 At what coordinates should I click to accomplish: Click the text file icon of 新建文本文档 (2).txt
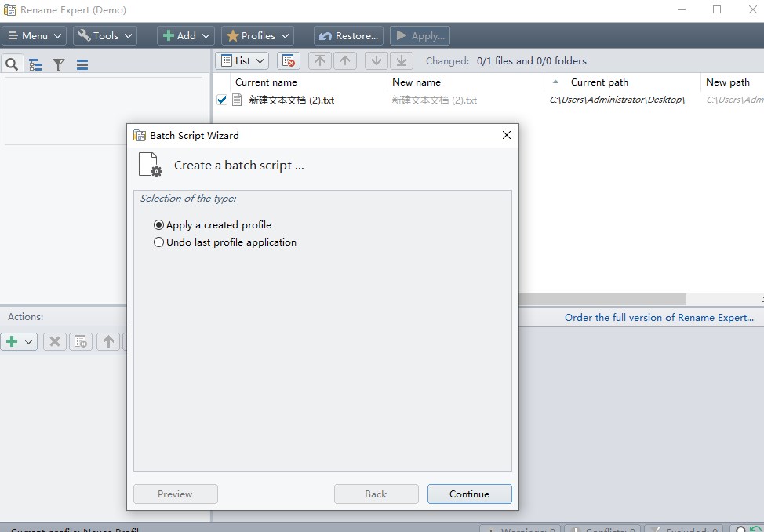[x=237, y=100]
